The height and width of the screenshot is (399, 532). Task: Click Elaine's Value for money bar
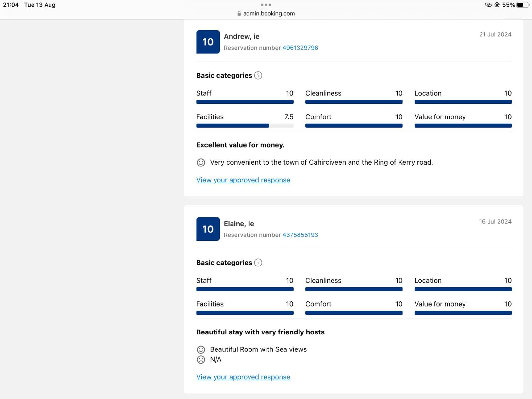coord(463,313)
